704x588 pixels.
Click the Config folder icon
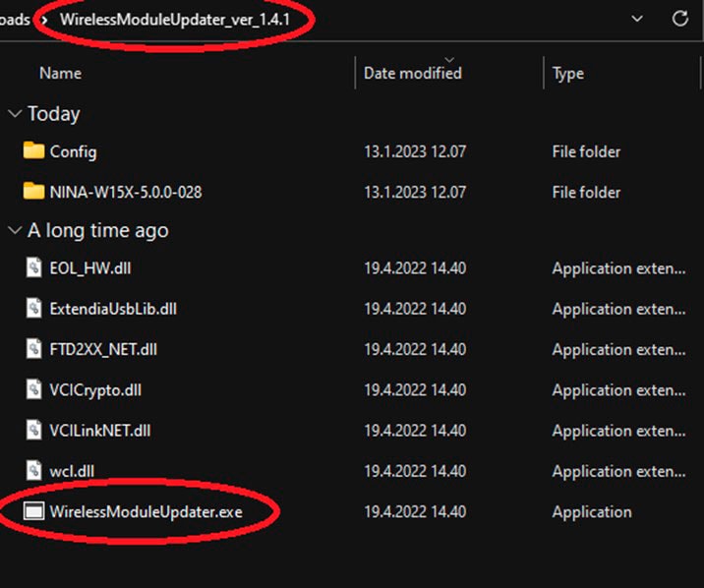coord(33,150)
